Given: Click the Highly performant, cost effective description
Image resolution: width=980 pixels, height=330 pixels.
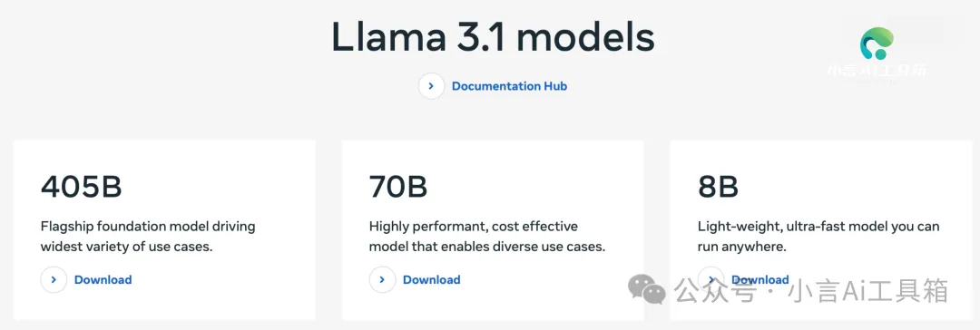Looking at the screenshot, I should click(487, 237).
